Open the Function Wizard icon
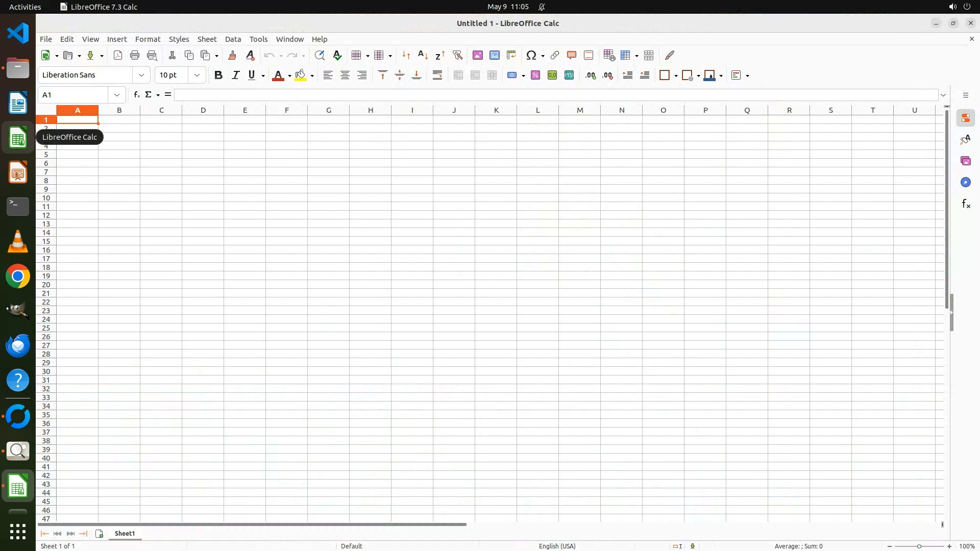The height and width of the screenshot is (551, 980). pos(136,95)
